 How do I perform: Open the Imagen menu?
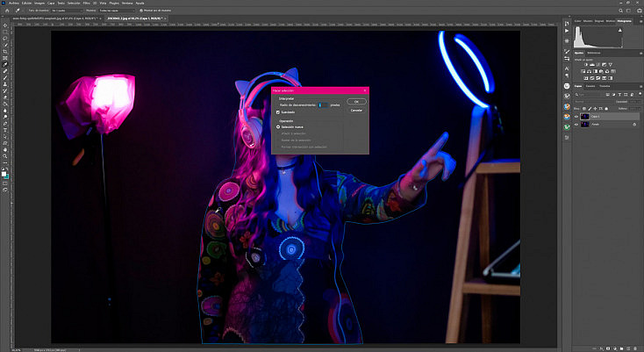(x=39, y=4)
